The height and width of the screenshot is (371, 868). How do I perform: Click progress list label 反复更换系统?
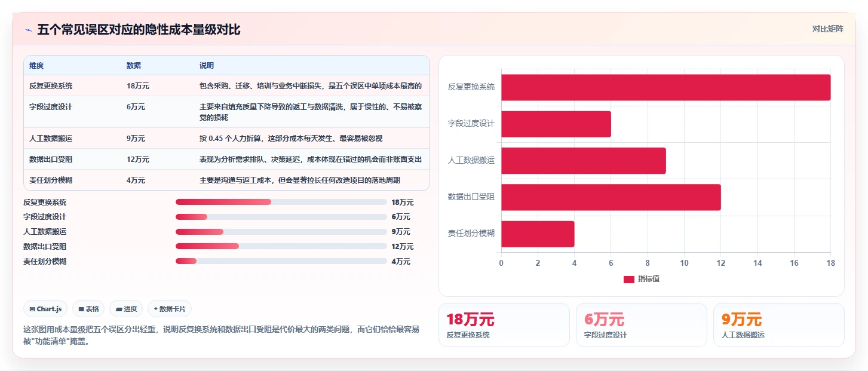(45, 202)
